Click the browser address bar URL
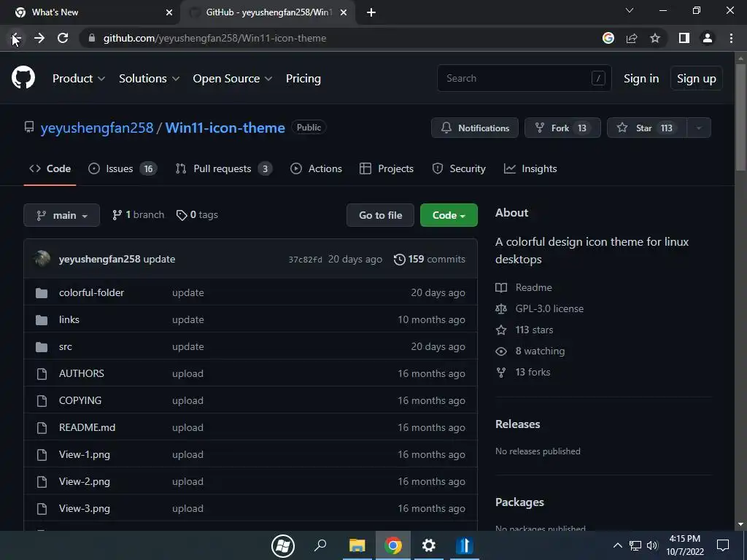The height and width of the screenshot is (560, 747). pyautogui.click(x=215, y=38)
